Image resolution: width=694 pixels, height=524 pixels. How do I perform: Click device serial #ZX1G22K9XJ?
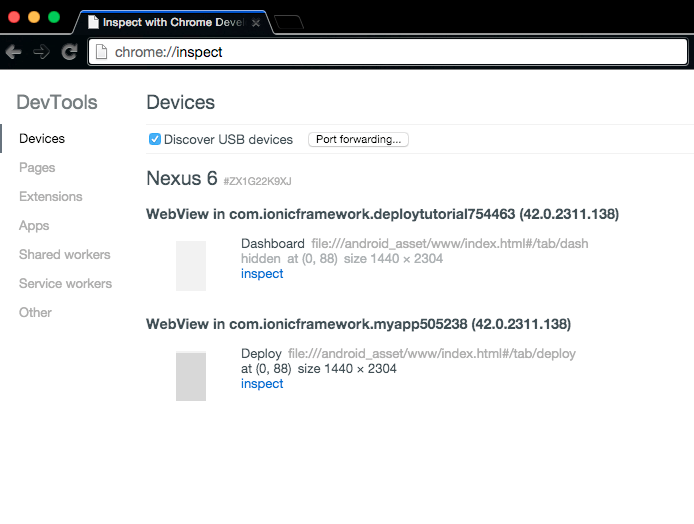pyautogui.click(x=258, y=181)
